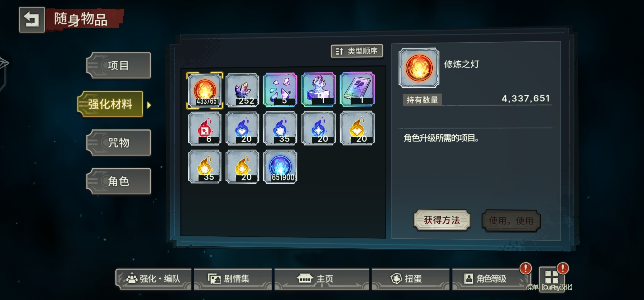644x300 pixels.
Task: Switch to the 咒物 tab
Action: pyautogui.click(x=118, y=143)
